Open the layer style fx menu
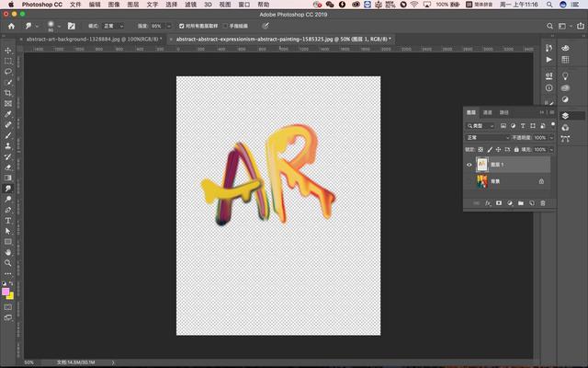 (488, 203)
